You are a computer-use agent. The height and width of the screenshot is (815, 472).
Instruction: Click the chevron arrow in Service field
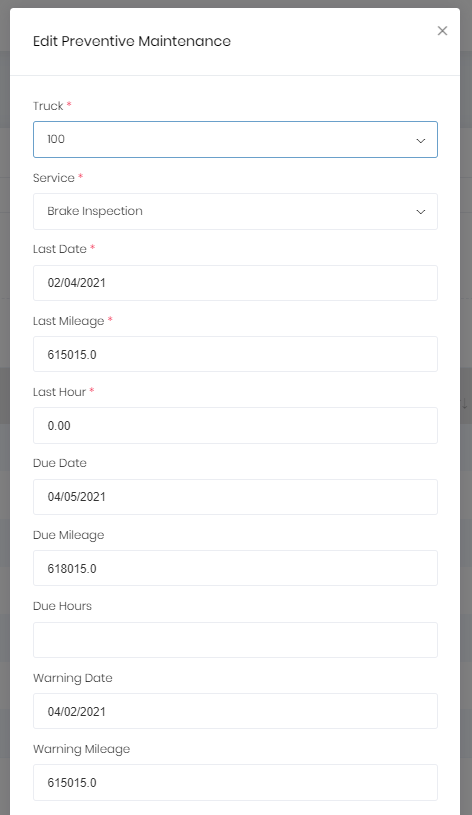pyautogui.click(x=421, y=212)
